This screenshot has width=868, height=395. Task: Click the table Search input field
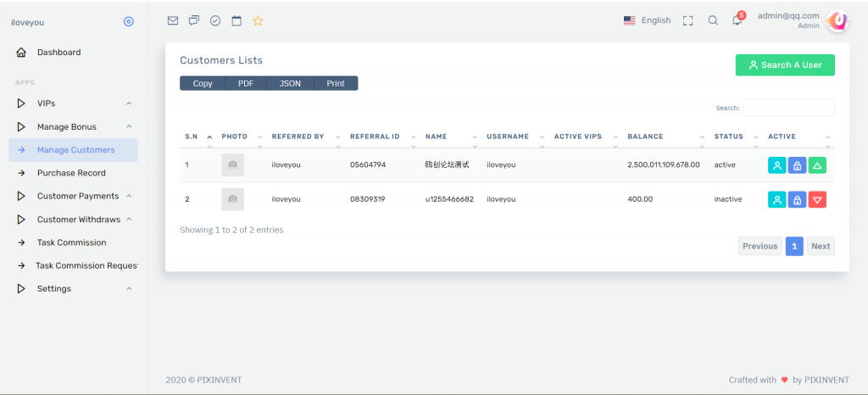[788, 108]
